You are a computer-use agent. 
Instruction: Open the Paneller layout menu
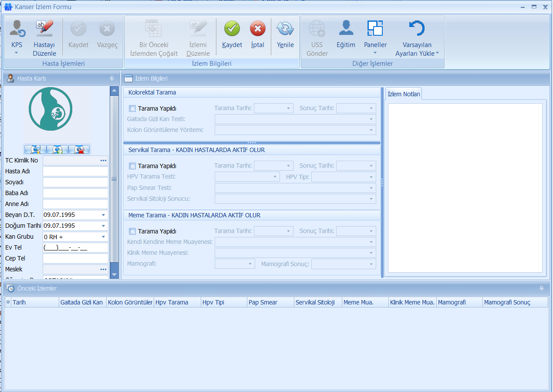click(375, 29)
